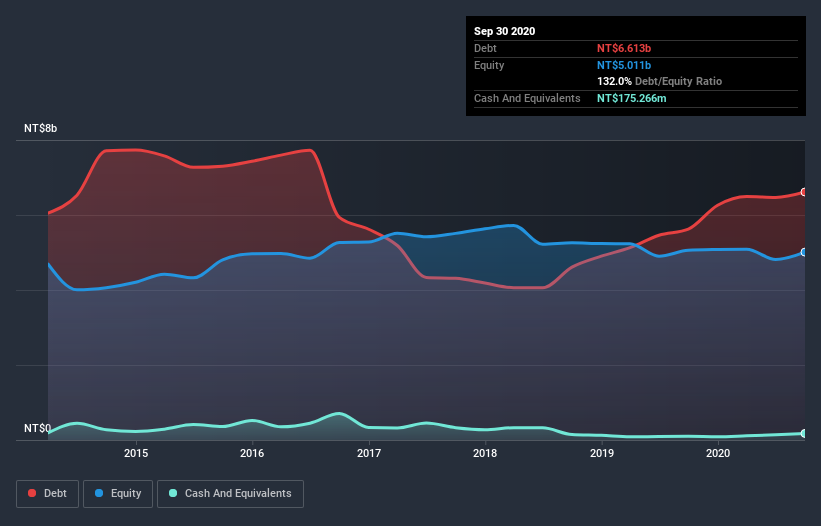Toggle the Cash And Equivalents legend button
The image size is (821, 526).
(x=230, y=494)
